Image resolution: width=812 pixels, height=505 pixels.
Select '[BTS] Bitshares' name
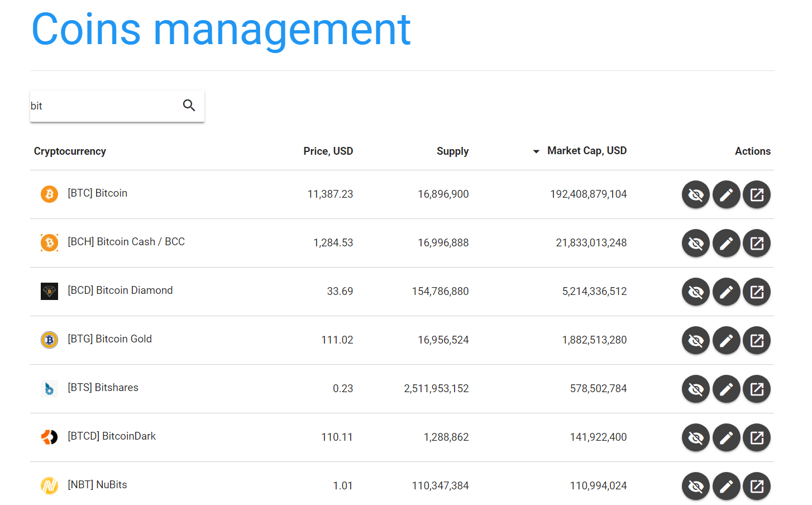(103, 388)
